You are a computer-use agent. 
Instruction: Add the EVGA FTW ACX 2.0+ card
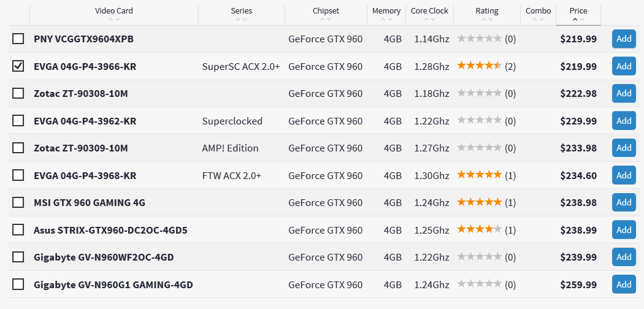click(x=624, y=175)
